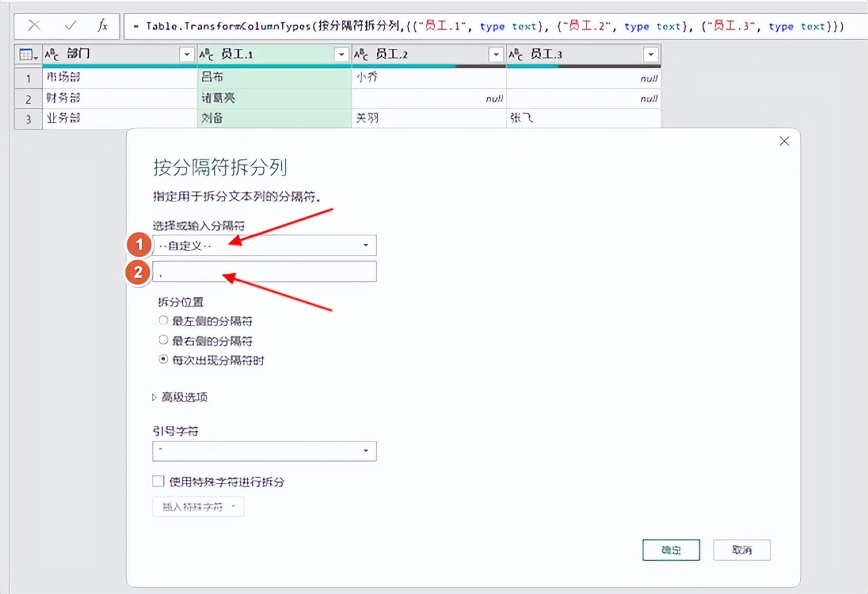Click the custom delimiter input field
This screenshot has width=868, height=594.
[x=264, y=272]
